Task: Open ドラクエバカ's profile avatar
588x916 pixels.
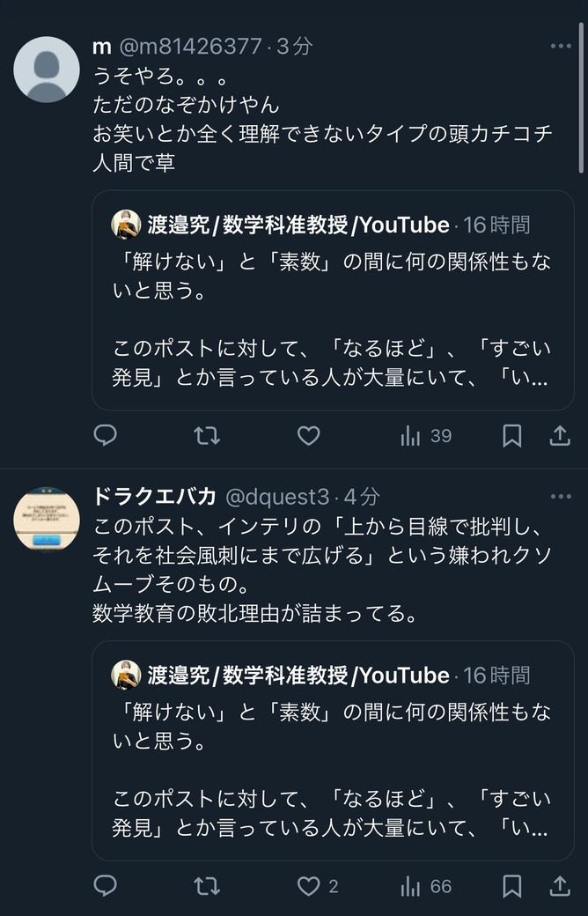Action: (47, 520)
